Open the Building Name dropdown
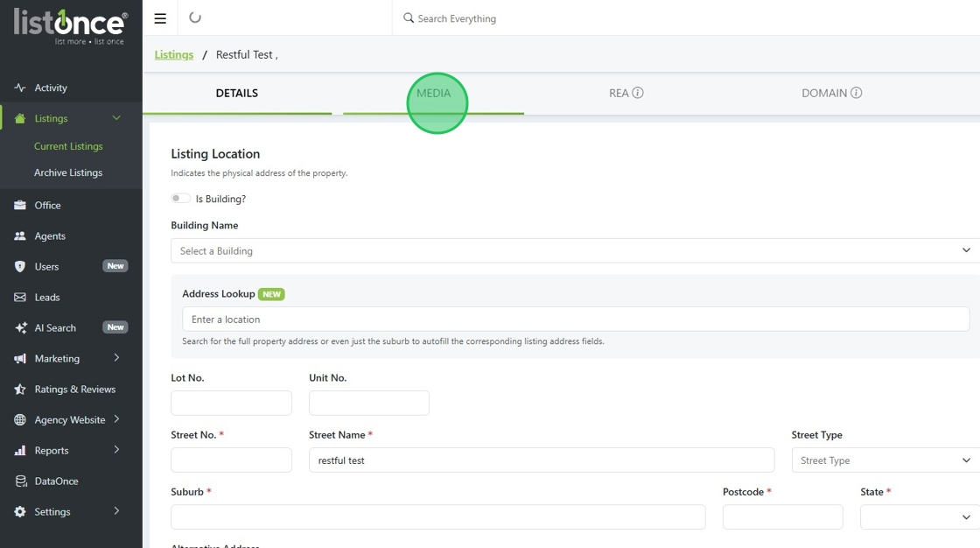 click(575, 250)
